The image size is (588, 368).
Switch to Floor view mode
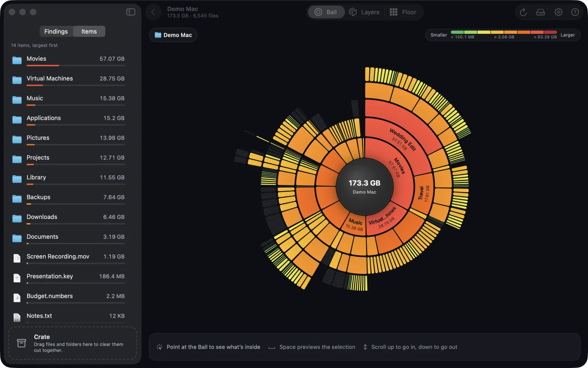403,12
